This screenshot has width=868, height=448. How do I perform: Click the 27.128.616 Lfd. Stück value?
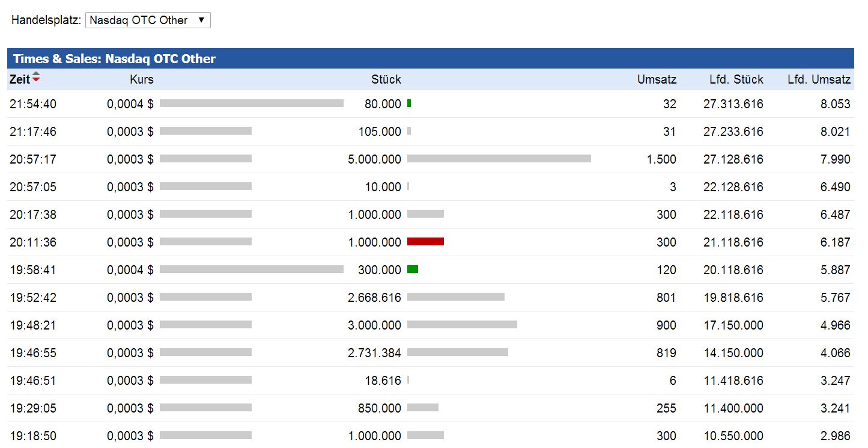tap(733, 159)
